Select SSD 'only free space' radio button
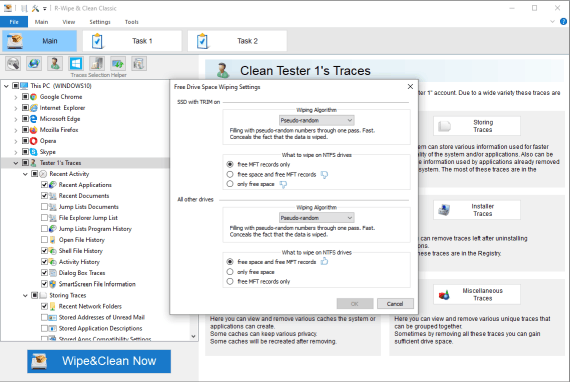The width and height of the screenshot is (570, 382). point(230,184)
